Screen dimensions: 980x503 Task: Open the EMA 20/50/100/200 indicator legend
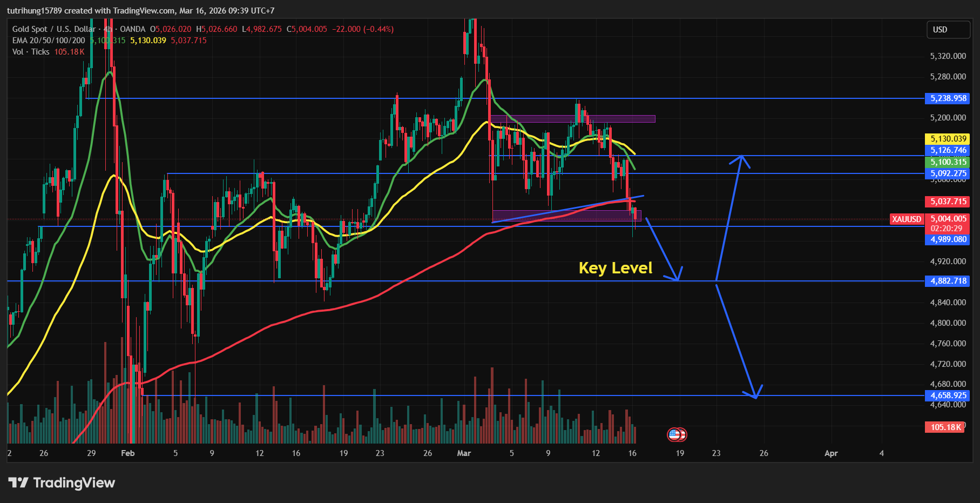click(49, 41)
